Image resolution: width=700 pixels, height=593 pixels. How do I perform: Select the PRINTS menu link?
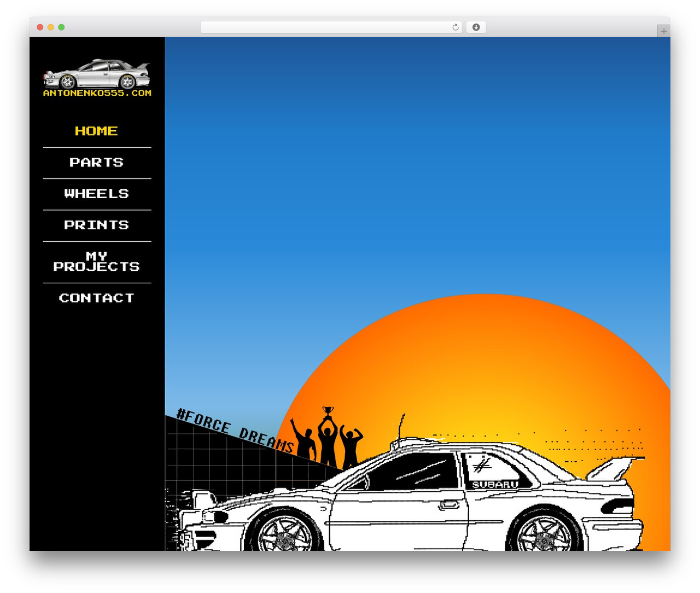pos(97,225)
